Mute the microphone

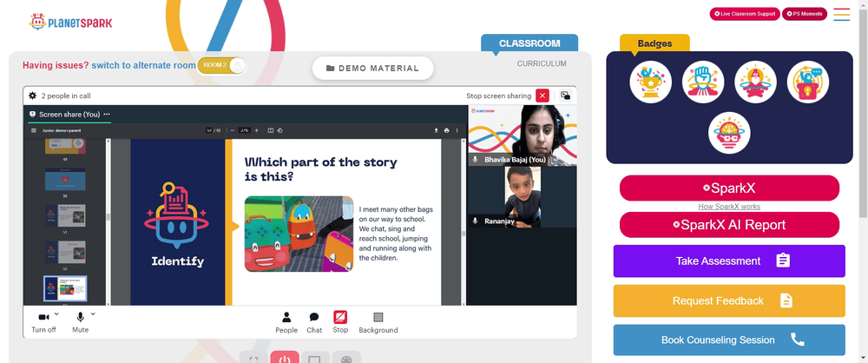[80, 322]
